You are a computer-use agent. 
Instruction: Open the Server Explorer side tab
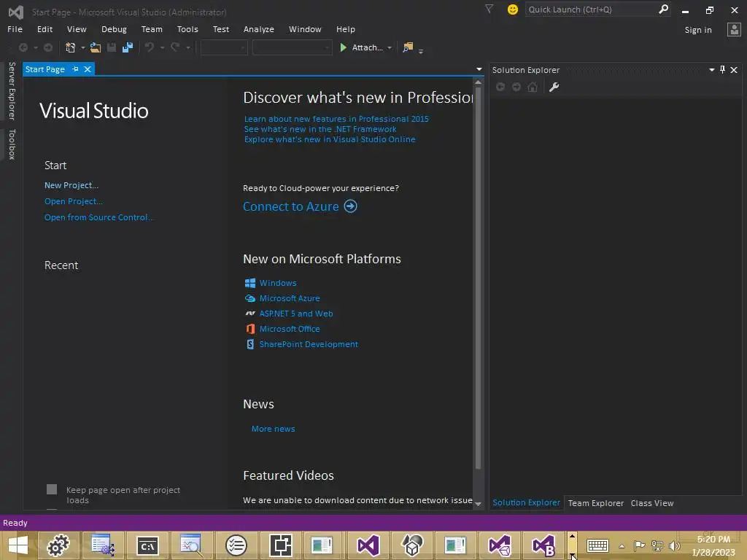click(x=12, y=91)
